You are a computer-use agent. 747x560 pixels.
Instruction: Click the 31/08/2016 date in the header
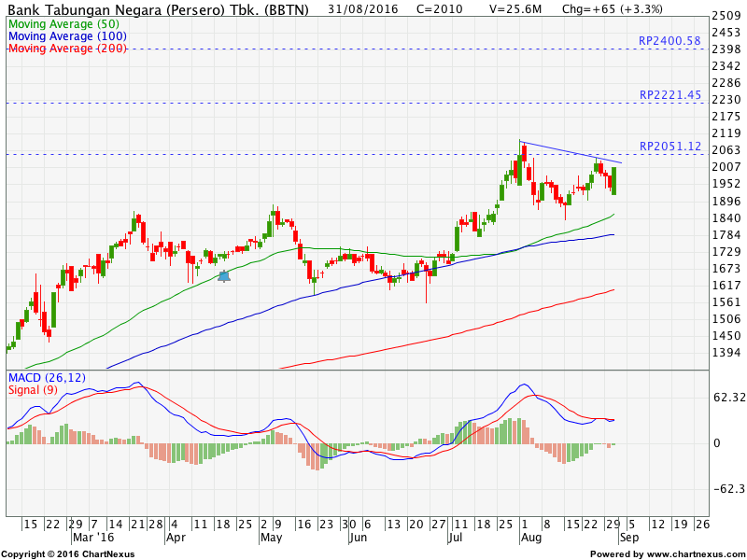point(363,9)
